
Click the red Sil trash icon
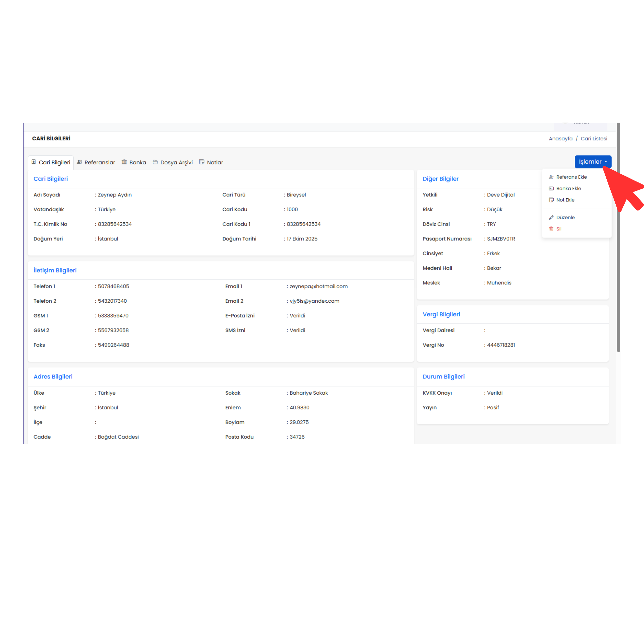point(551,229)
